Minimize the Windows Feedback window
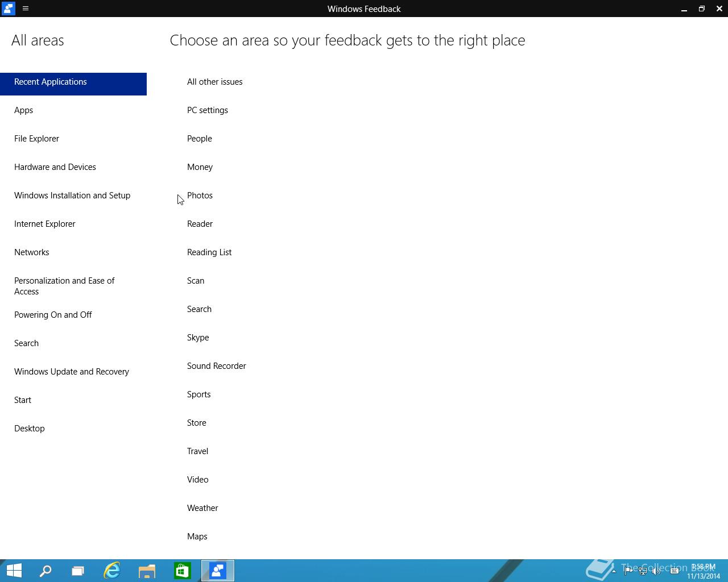This screenshot has width=728, height=582. [684, 9]
